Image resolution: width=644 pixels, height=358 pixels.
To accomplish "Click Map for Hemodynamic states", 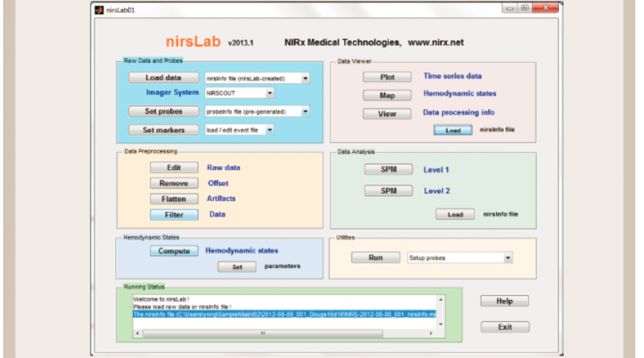I will pyautogui.click(x=386, y=95).
